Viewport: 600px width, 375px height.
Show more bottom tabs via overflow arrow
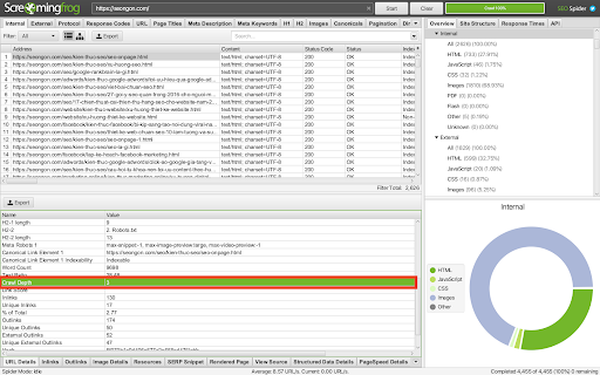[416, 362]
